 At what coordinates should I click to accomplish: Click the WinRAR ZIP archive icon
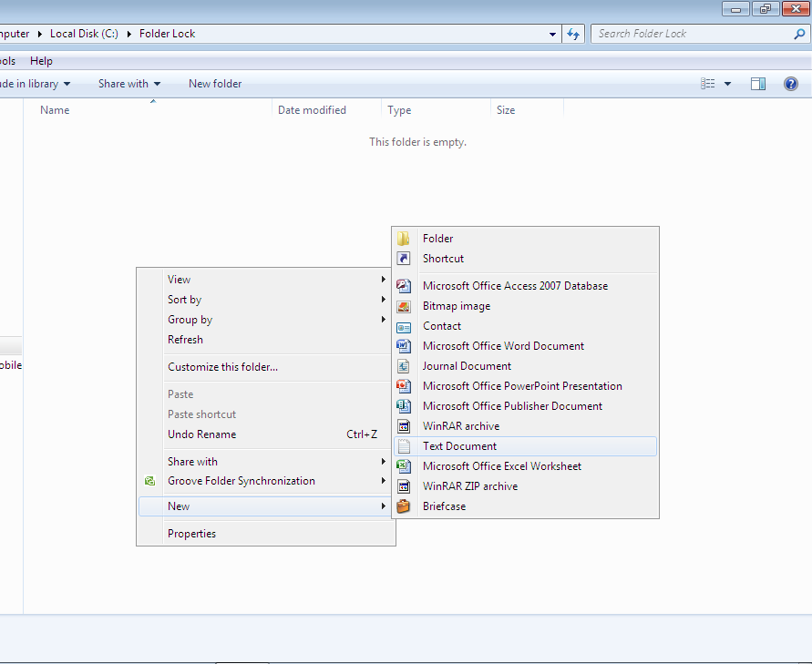pos(404,486)
